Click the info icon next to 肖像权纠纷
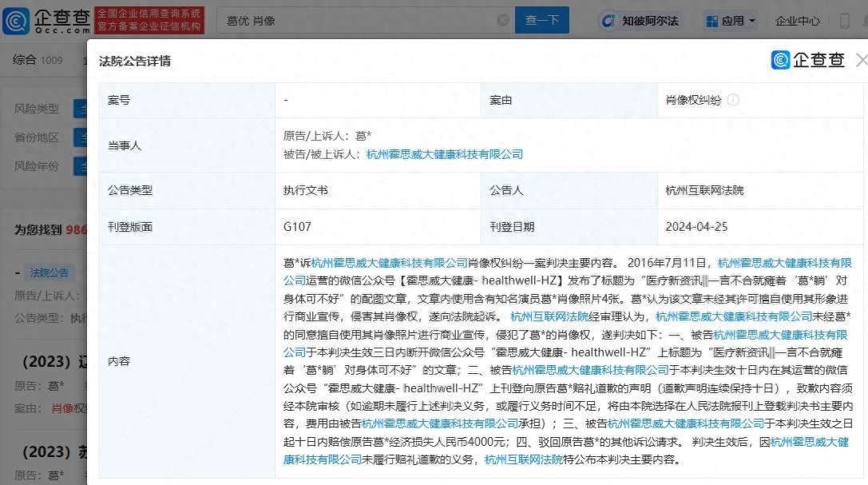Image resolution: width=868 pixels, height=485 pixels. pos(732,101)
